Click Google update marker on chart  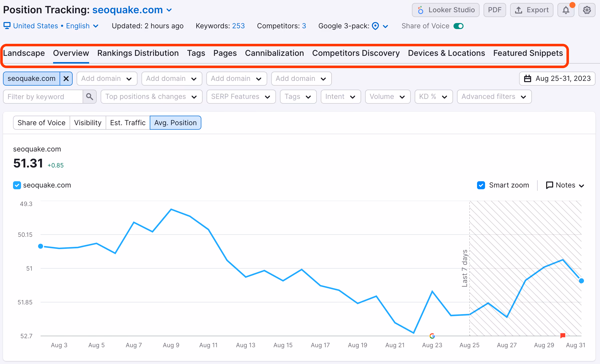pos(432,336)
